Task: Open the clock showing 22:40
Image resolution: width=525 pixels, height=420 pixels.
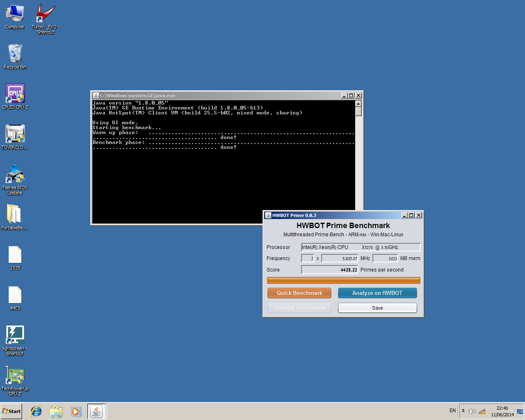Action: click(502, 411)
